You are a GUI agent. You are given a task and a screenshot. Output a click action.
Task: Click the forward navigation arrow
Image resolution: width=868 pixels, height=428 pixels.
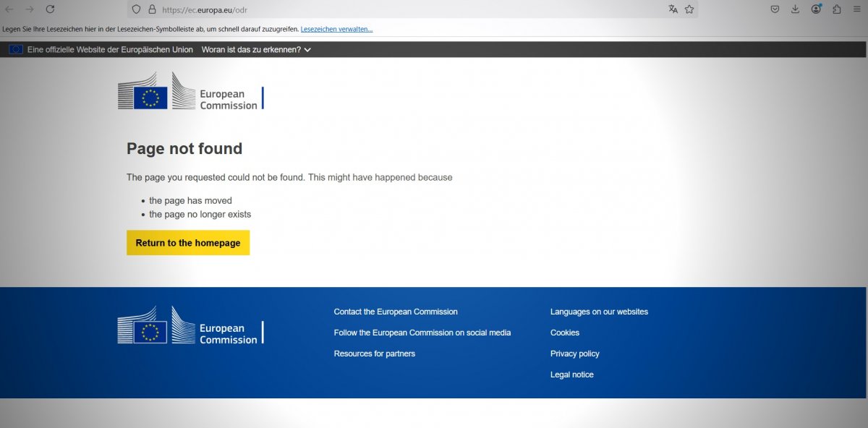click(x=30, y=9)
